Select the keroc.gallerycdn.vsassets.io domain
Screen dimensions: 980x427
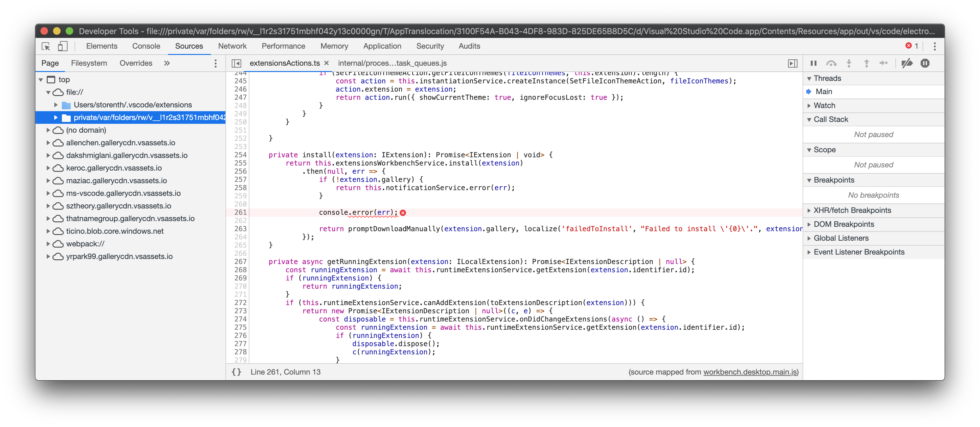point(114,168)
